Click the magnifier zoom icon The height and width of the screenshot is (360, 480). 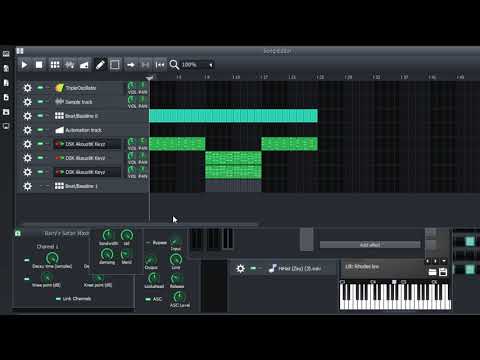coord(174,65)
